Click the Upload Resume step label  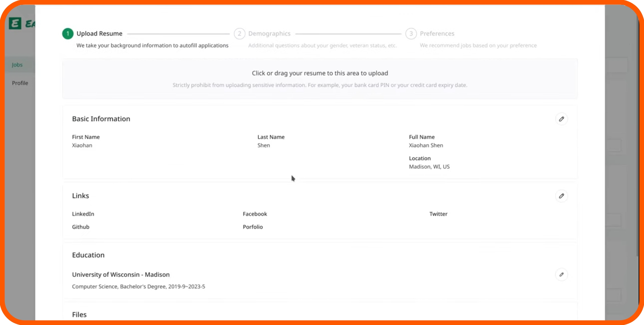click(99, 33)
